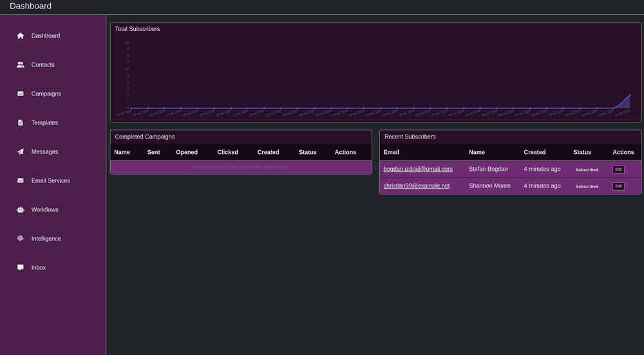This screenshot has width=644, height=355.
Task: Click the Messages paper plane icon
Action: tap(21, 152)
